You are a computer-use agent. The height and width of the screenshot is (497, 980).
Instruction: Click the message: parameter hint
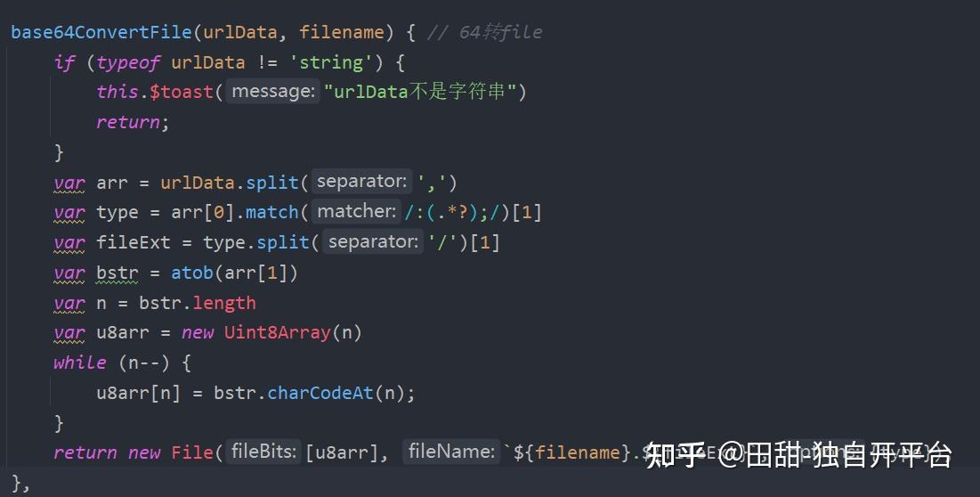click(x=273, y=91)
